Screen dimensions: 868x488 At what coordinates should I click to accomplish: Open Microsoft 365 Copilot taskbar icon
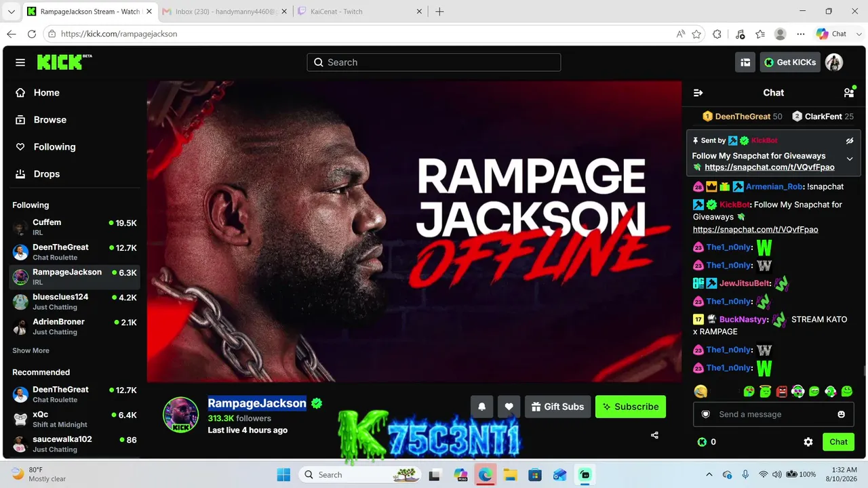pyautogui.click(x=460, y=474)
